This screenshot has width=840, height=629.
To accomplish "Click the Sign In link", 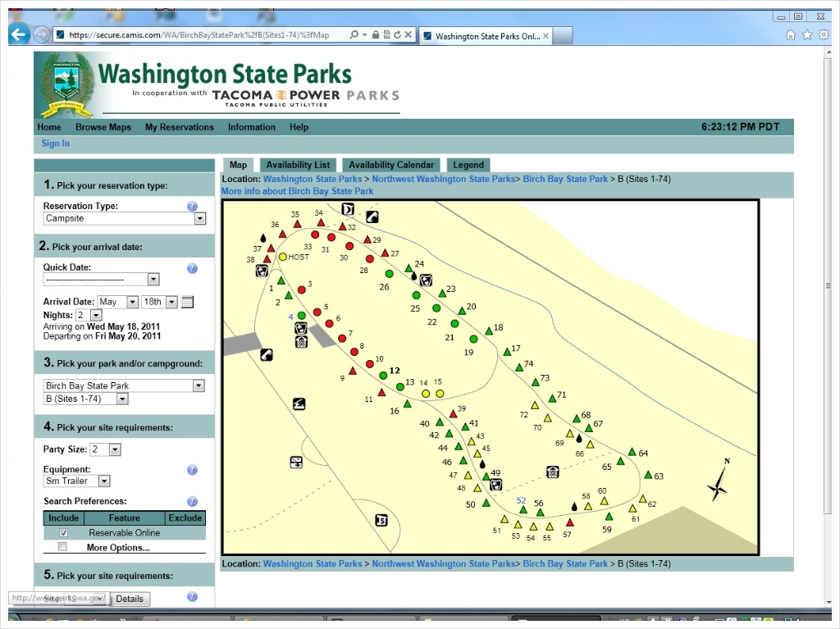I will [x=55, y=143].
